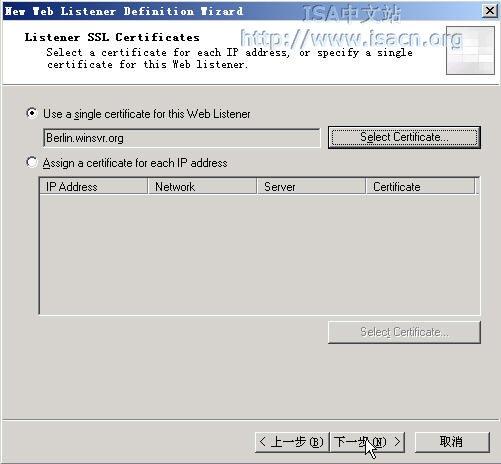The width and height of the screenshot is (501, 464).
Task: Click the header description about selecting a certificate
Action: pos(229,58)
